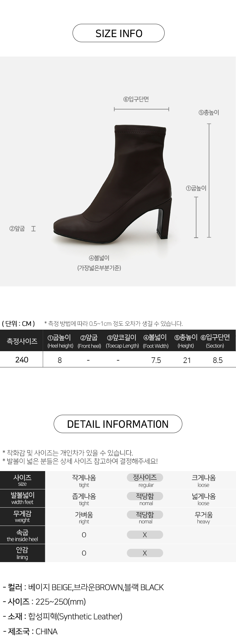The width and height of the screenshot is (236, 644).
Task: Click the ⑥입구단면 measurement bar icon
Action: pos(141,109)
